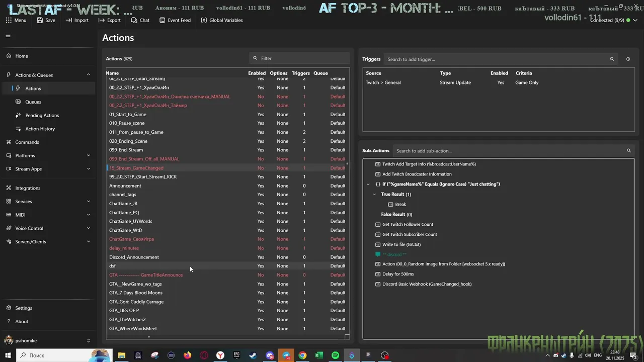644x362 pixels.
Task: Collapse the sidebar with the hamburger icon
Action: (x=8, y=35)
